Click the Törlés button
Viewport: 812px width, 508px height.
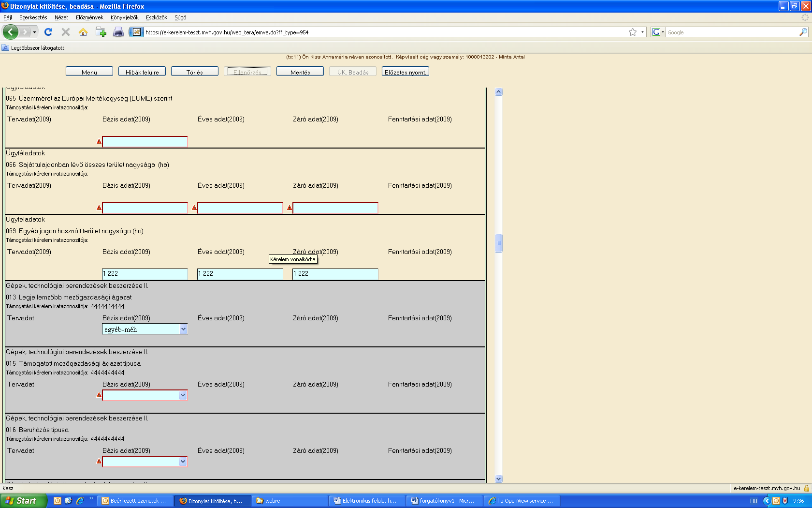pyautogui.click(x=195, y=72)
